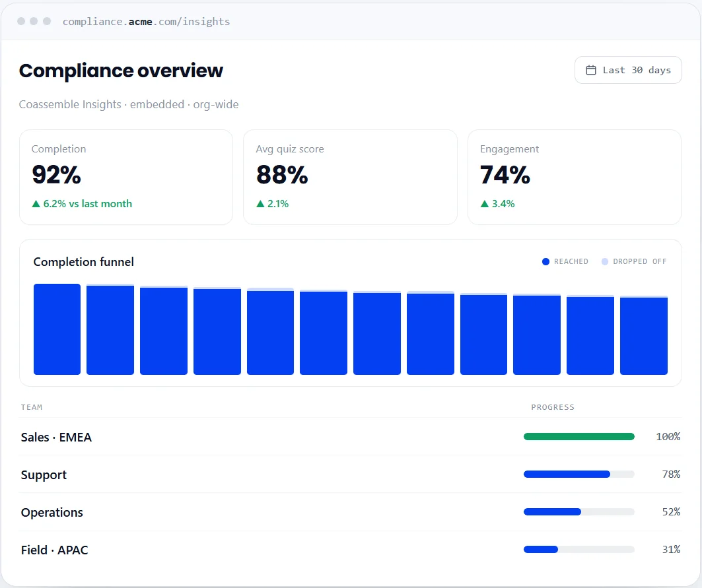Open the Support team row
Viewport: 702px width, 588px height.
tap(350, 474)
